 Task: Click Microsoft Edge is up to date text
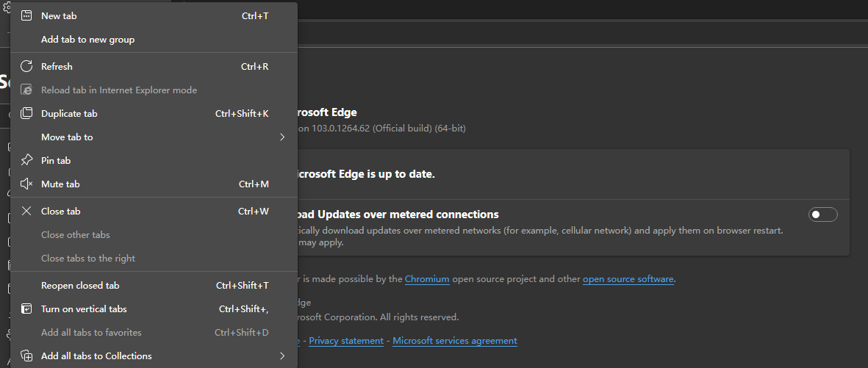[x=366, y=174]
